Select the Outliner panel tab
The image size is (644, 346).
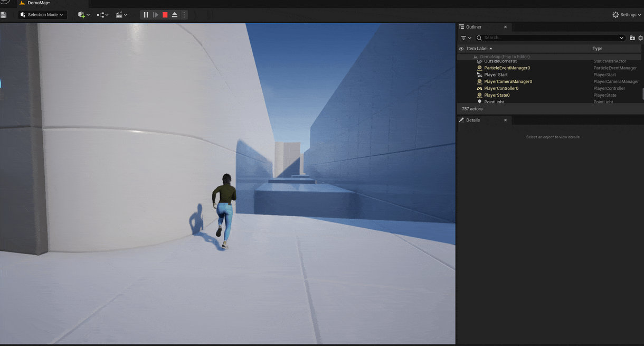pyautogui.click(x=474, y=27)
